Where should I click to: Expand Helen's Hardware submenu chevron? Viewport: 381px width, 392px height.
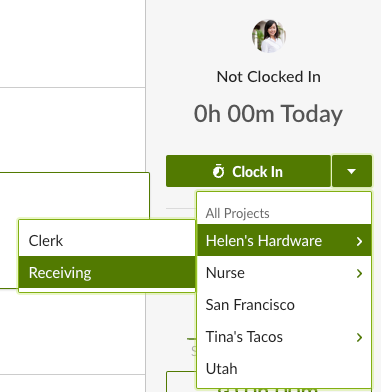359,241
